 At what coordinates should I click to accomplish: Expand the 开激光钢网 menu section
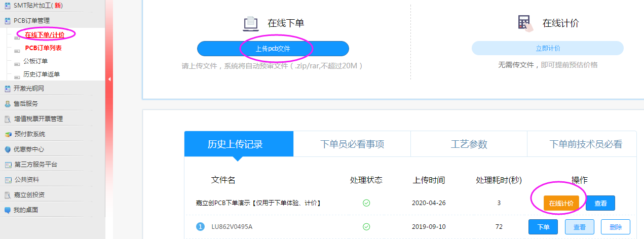pyautogui.click(x=28, y=89)
